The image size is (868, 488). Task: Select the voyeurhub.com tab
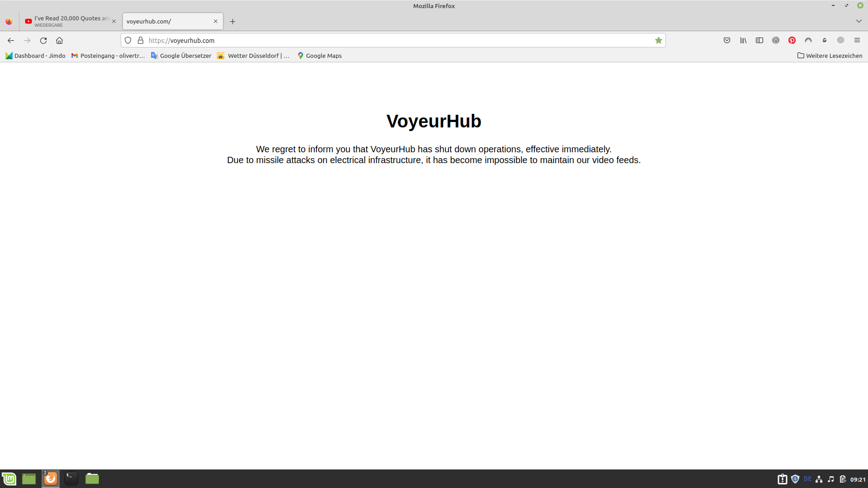(167, 21)
